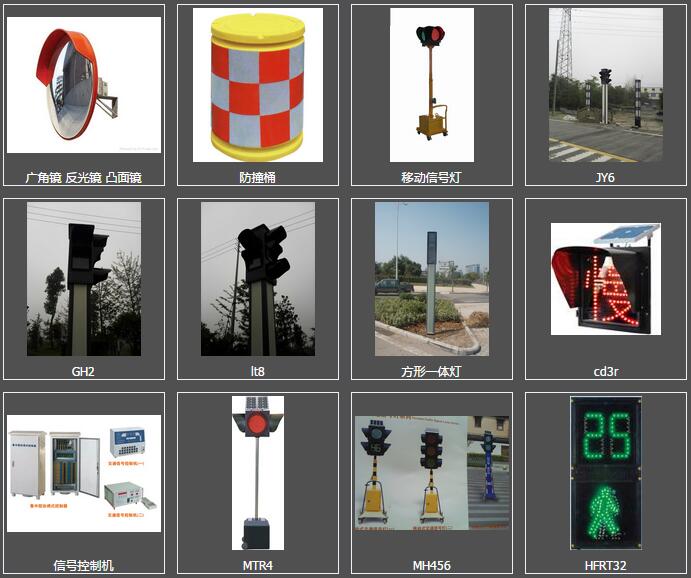Viewport: 691px width, 578px height.
Task: Open the JY6 roadside signal photo
Action: click(x=606, y=85)
